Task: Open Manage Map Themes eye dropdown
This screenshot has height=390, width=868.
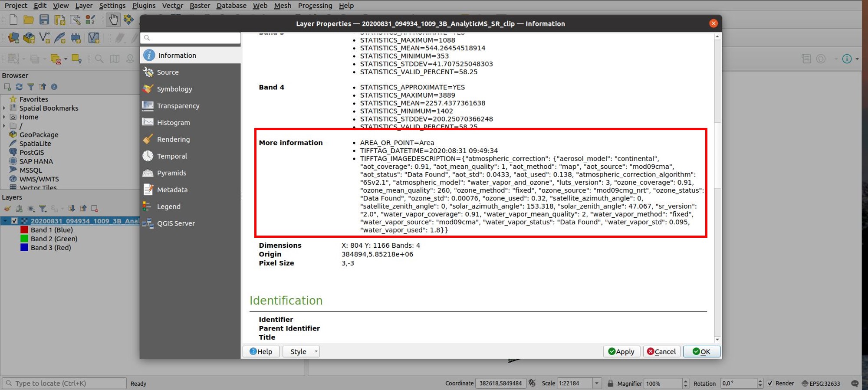Action: click(31, 209)
